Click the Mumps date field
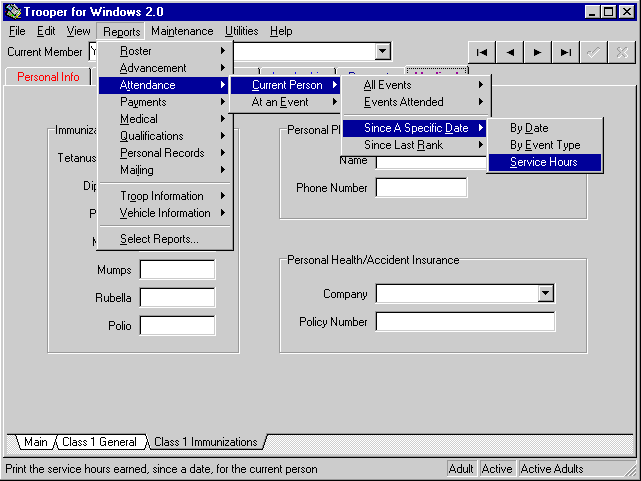Screen dimensions: 641x481 point(177,270)
